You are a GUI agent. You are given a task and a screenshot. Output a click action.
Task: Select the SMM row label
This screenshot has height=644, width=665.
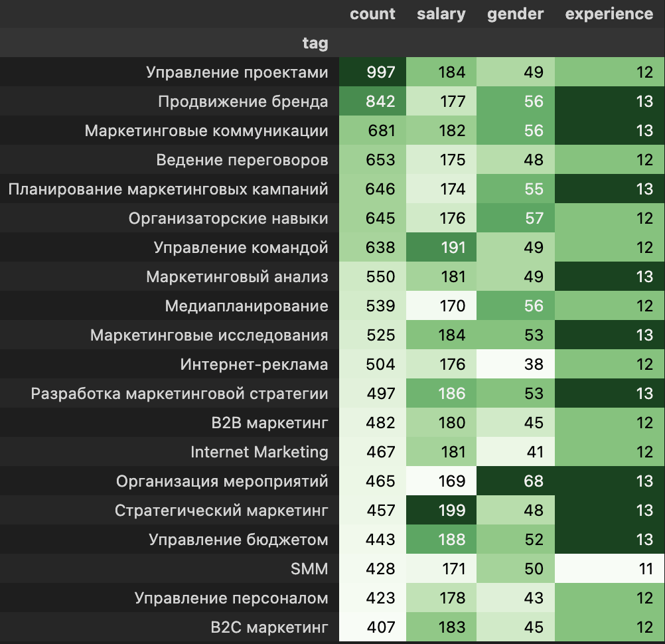point(310,569)
